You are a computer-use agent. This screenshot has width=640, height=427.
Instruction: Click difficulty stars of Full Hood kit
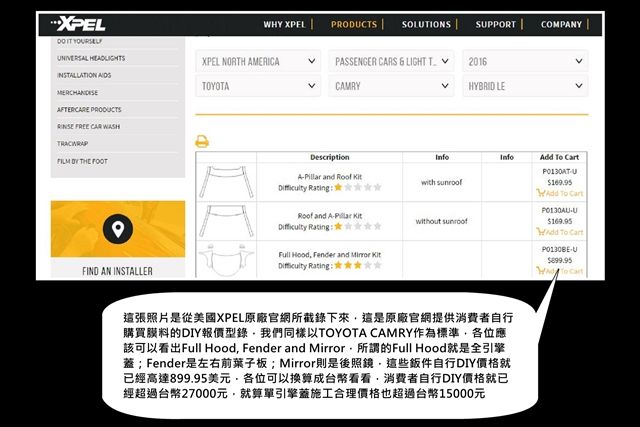click(x=358, y=265)
